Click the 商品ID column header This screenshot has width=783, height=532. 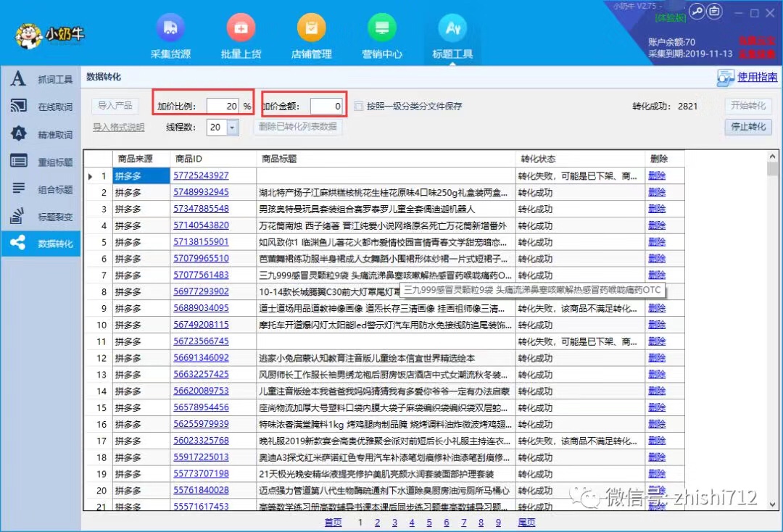(x=213, y=159)
